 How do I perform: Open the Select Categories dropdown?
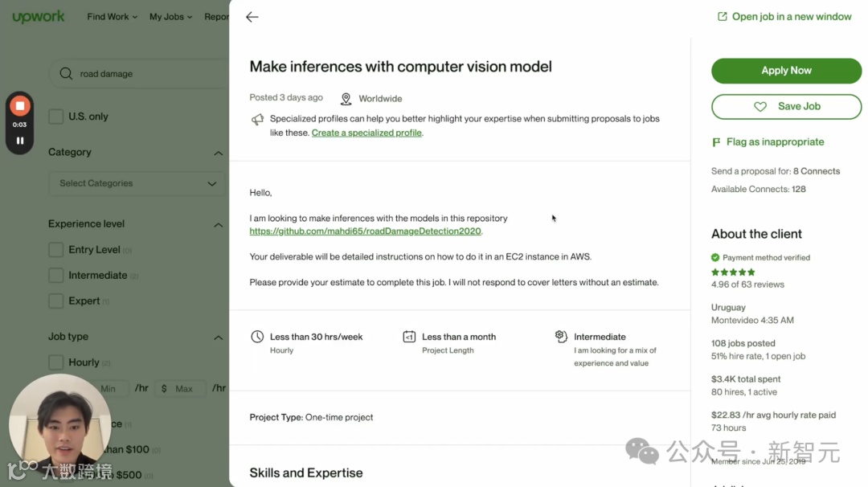pyautogui.click(x=137, y=183)
